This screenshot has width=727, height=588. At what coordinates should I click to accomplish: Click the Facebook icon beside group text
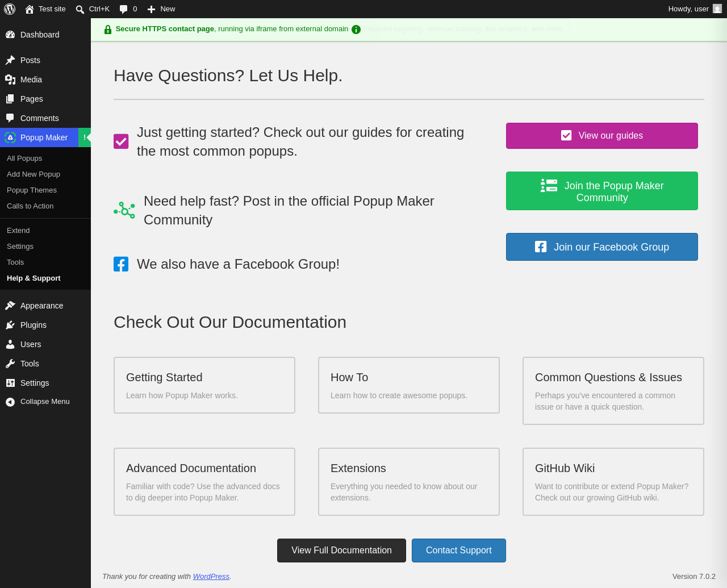click(121, 264)
